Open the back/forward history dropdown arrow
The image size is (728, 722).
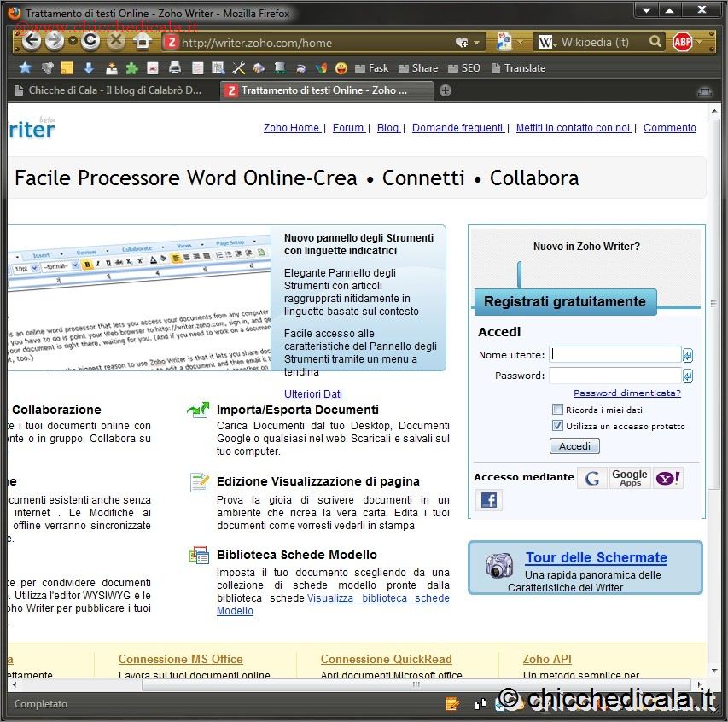click(73, 42)
